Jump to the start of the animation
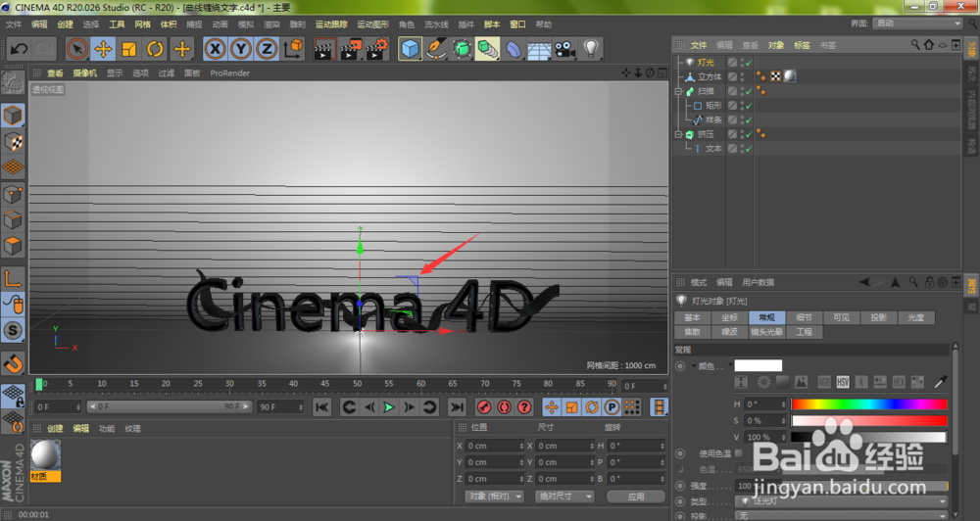980x521 pixels. pyautogui.click(x=321, y=407)
